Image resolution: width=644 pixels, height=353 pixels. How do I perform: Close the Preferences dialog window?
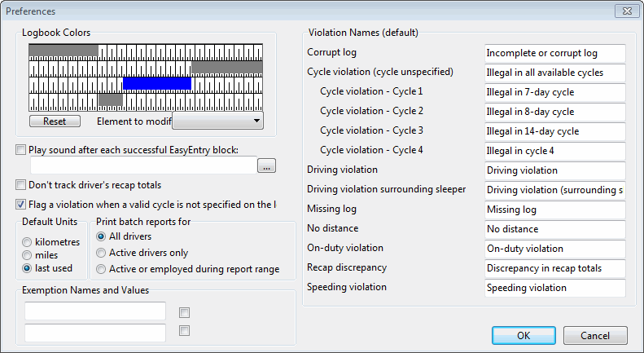(624, 11)
